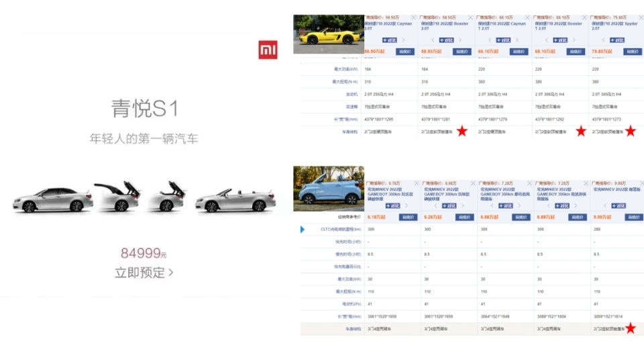
Task: Click dimension cell 3059*1521*1614
Action: click(608, 316)
